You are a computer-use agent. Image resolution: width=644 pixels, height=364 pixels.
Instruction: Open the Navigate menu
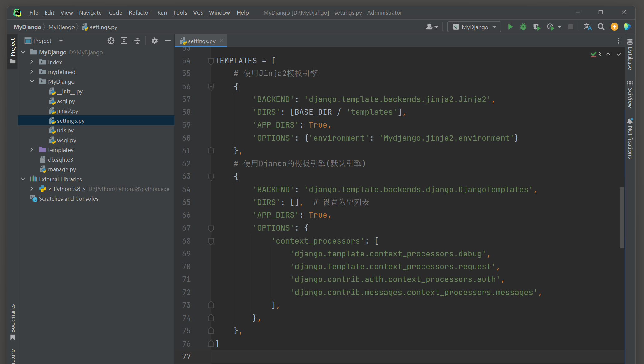pyautogui.click(x=90, y=12)
